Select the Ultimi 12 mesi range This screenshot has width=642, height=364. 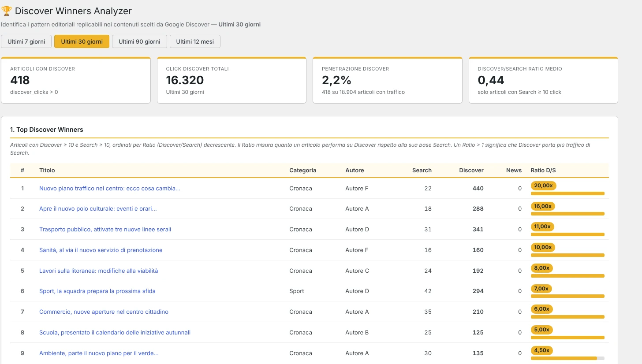195,41
